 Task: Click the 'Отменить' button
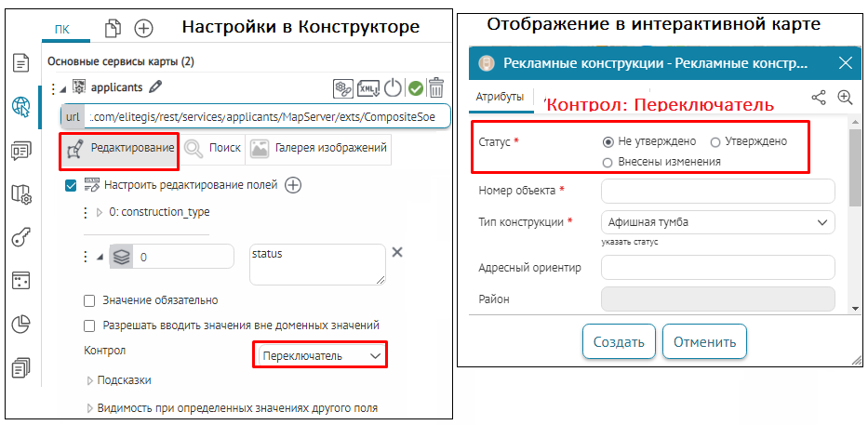tap(704, 341)
